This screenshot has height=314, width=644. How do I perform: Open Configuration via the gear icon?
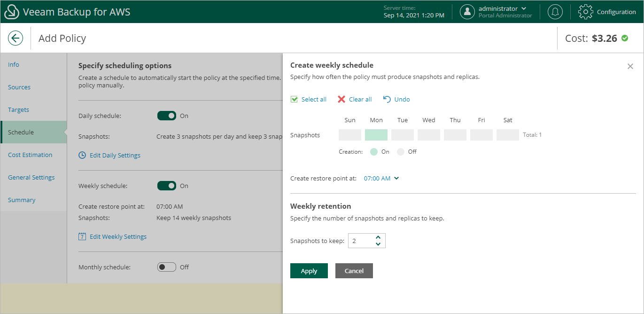point(585,12)
